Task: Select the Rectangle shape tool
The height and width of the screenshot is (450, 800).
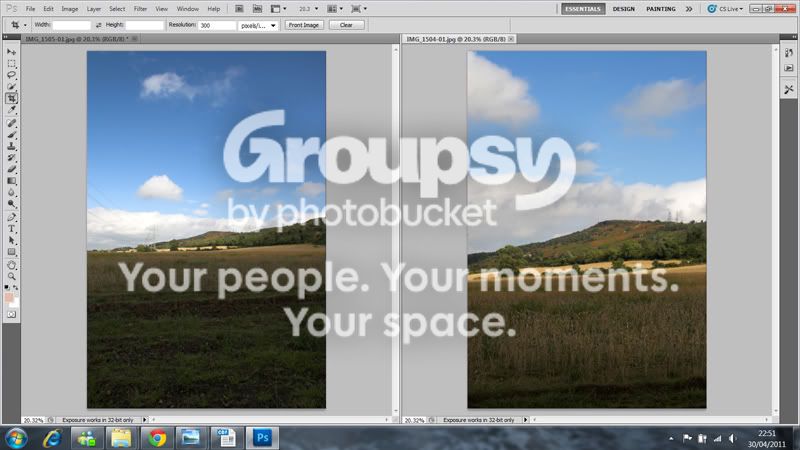Action: coord(11,252)
